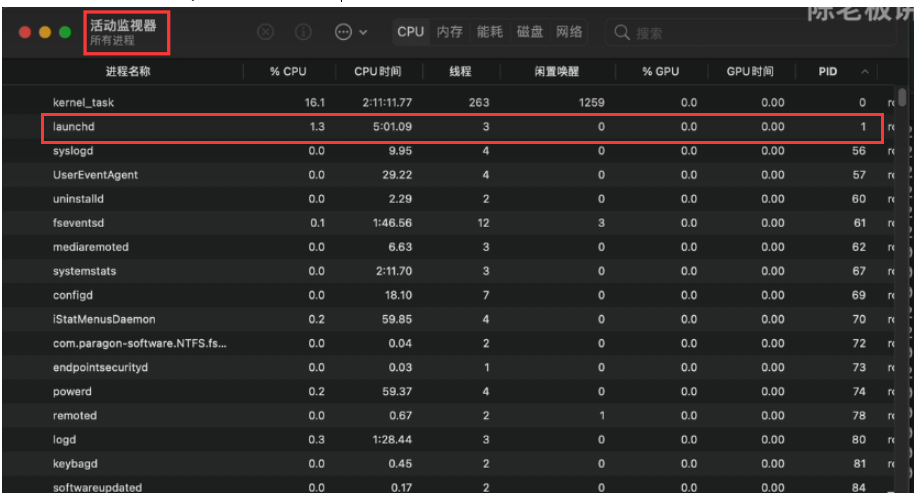The height and width of the screenshot is (503, 924).
Task: Click the ellipsis more options icon
Action: pyautogui.click(x=343, y=32)
